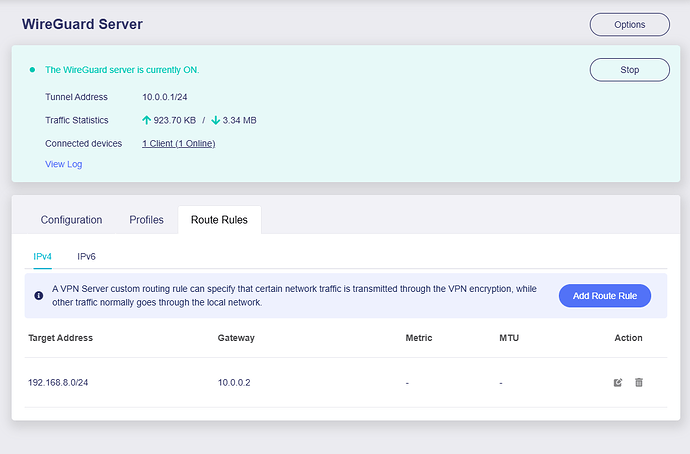Open the View Log link
Viewport: 690px width, 454px height.
pos(63,164)
